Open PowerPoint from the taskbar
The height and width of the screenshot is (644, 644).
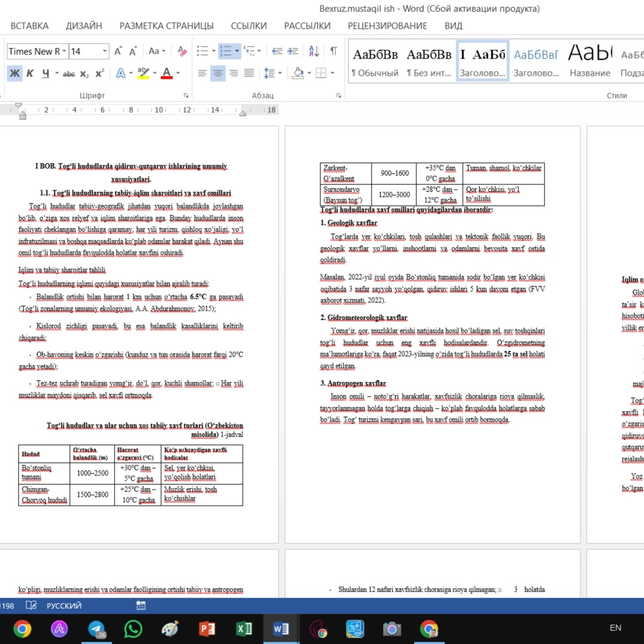(x=207, y=629)
